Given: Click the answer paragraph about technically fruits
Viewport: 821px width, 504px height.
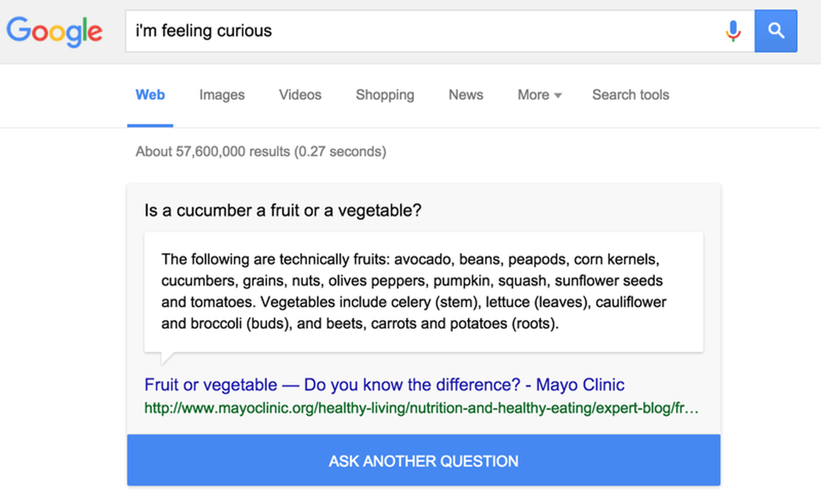Looking at the screenshot, I should coord(414,291).
